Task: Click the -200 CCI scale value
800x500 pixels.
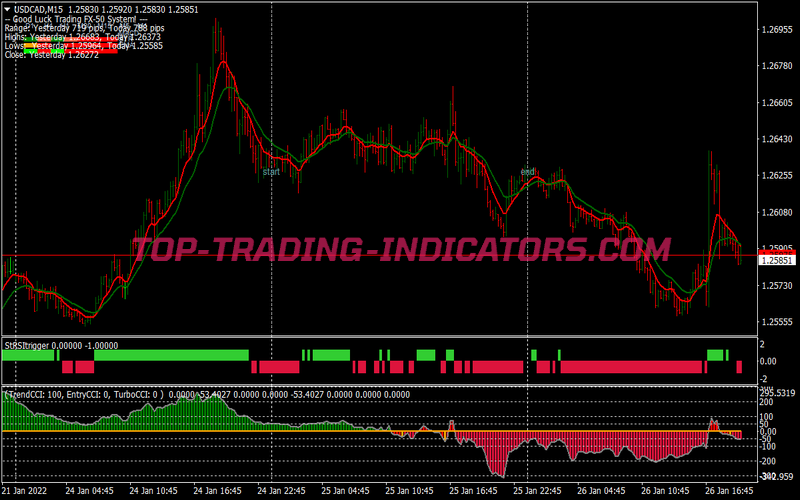Action: pos(767,461)
